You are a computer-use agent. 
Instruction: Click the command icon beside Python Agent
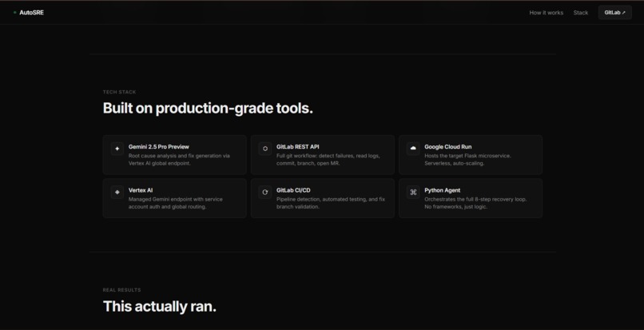[413, 192]
